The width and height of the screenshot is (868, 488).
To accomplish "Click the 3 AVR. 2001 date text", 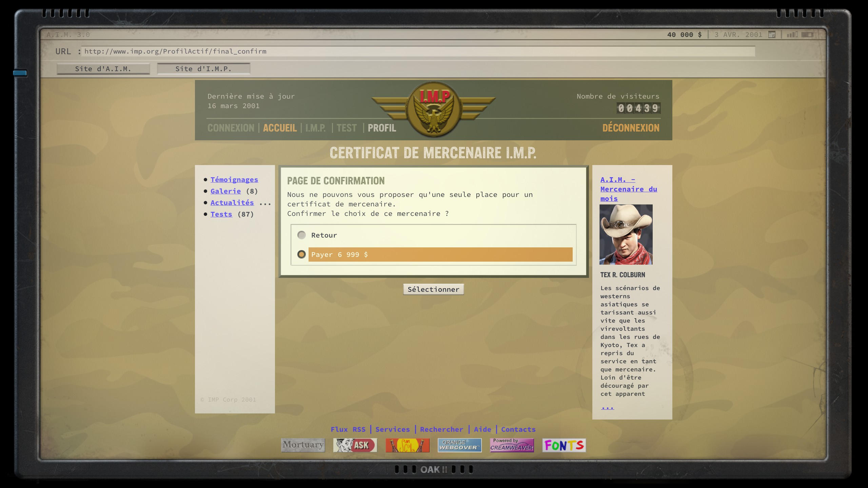I will pos(738,35).
